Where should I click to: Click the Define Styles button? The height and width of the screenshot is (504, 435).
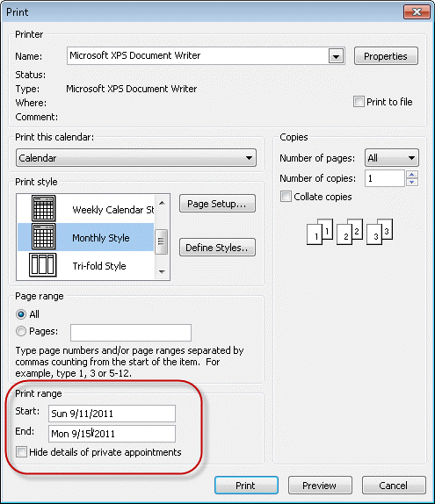[218, 248]
